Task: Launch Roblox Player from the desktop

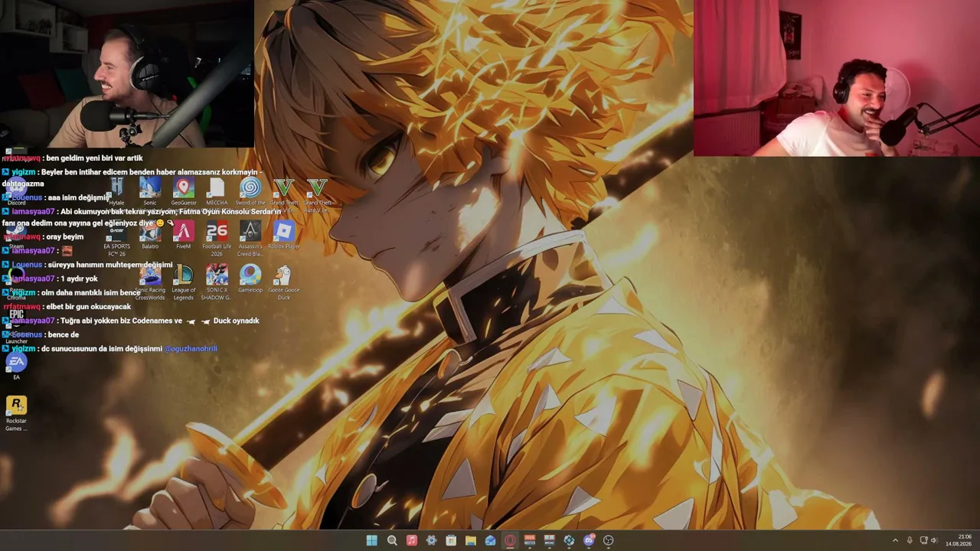Action: (283, 234)
